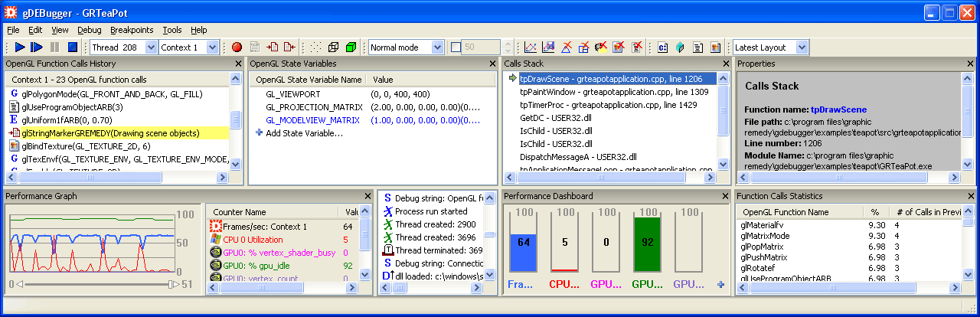This screenshot has width=980, height=317.
Task: Click the step-out red arrow icon
Action: pos(289,47)
